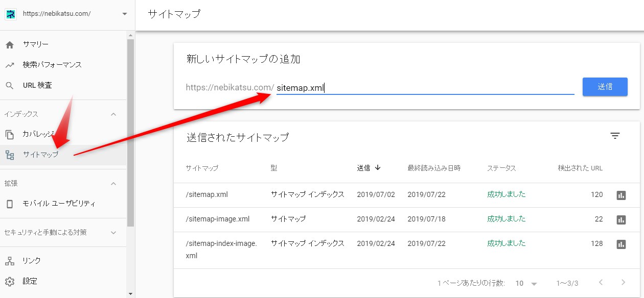Open the property selector dropdown
This screenshot has width=644, height=298.
[124, 14]
